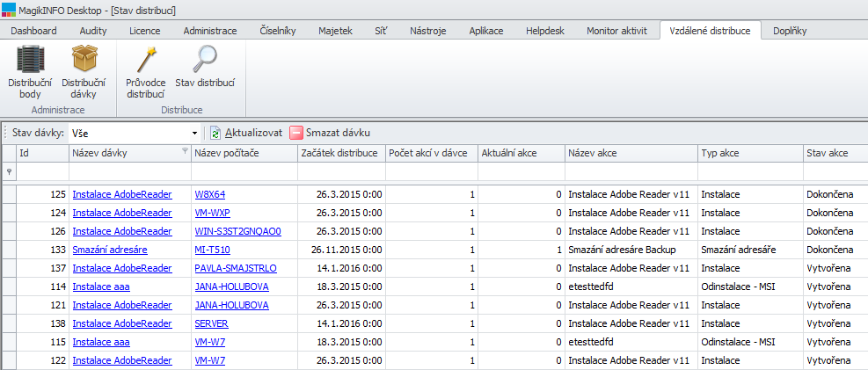Switch to the Dashboard tab
This screenshot has height=370, width=868.
pyautogui.click(x=33, y=31)
